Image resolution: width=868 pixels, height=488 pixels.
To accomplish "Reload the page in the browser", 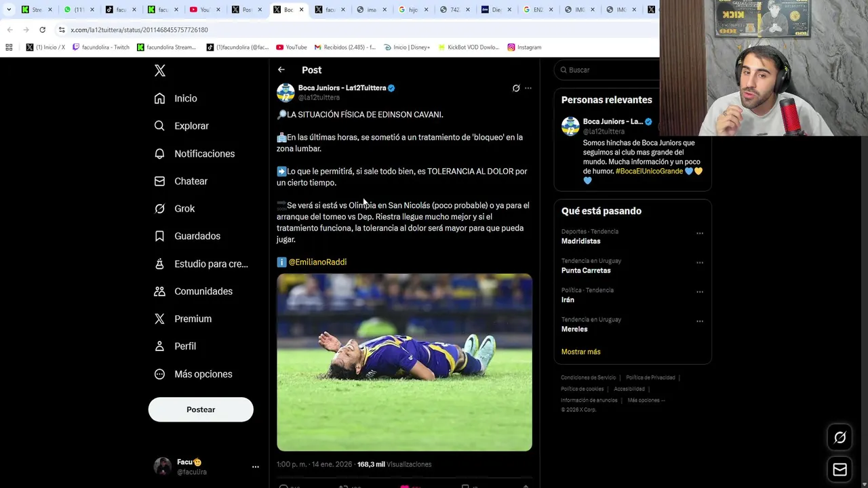I will (x=42, y=30).
